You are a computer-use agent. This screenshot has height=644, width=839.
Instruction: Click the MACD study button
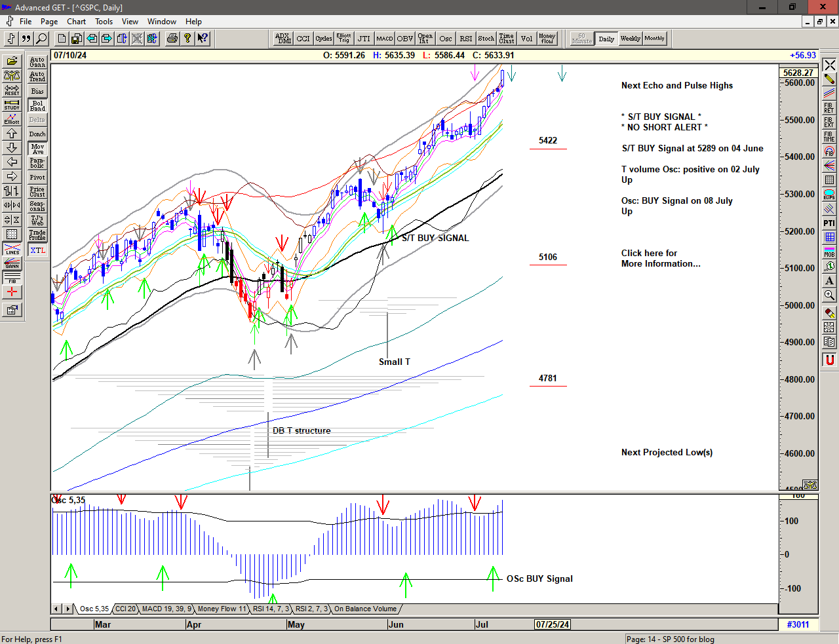385,39
